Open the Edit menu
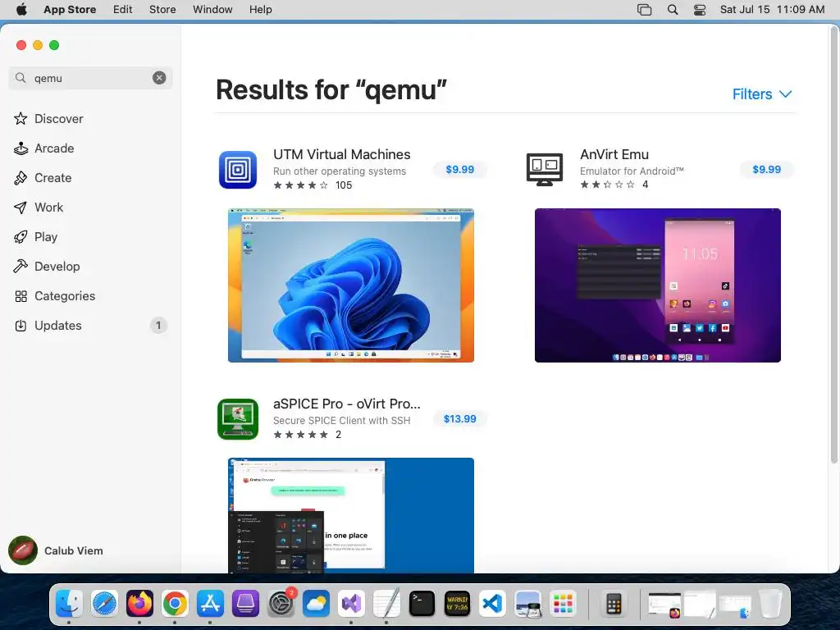The width and height of the screenshot is (840, 630). tap(123, 10)
